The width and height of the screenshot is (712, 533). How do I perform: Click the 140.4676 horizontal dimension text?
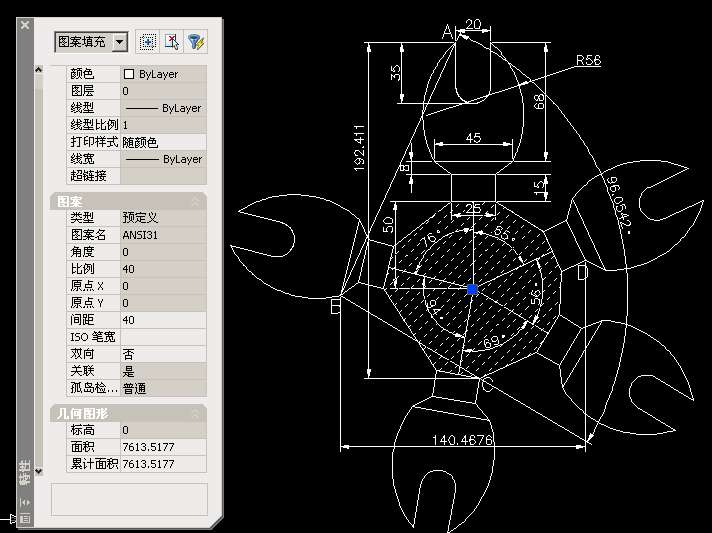462,439
